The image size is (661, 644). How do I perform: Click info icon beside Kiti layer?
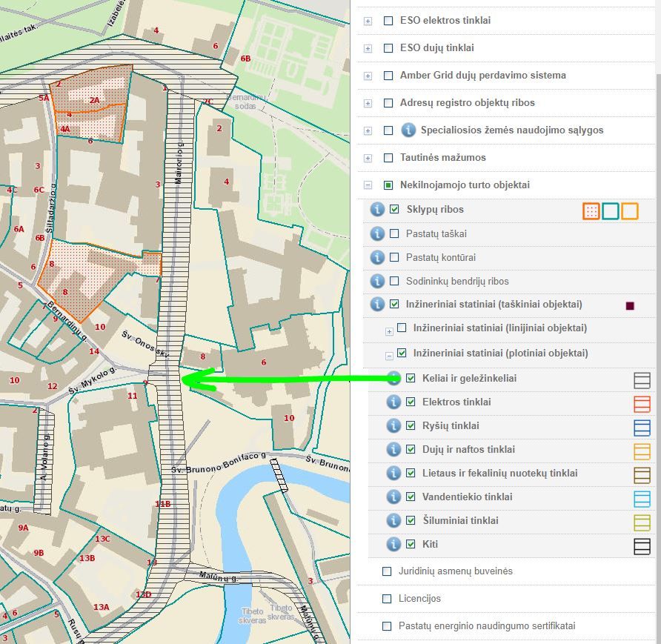[x=393, y=545]
